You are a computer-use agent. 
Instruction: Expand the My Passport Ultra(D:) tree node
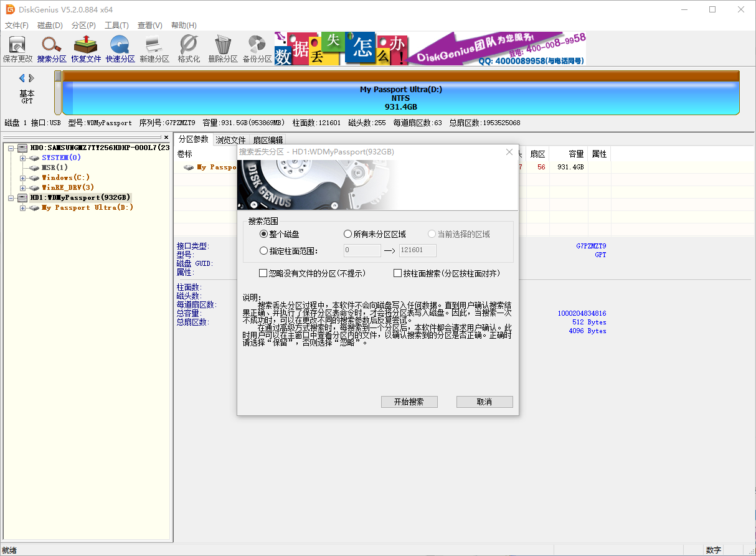point(22,207)
